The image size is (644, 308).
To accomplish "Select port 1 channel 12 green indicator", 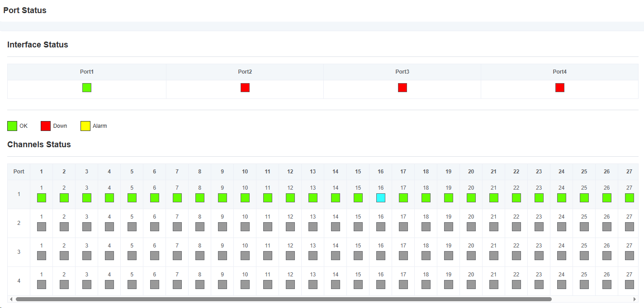I will click(x=290, y=198).
